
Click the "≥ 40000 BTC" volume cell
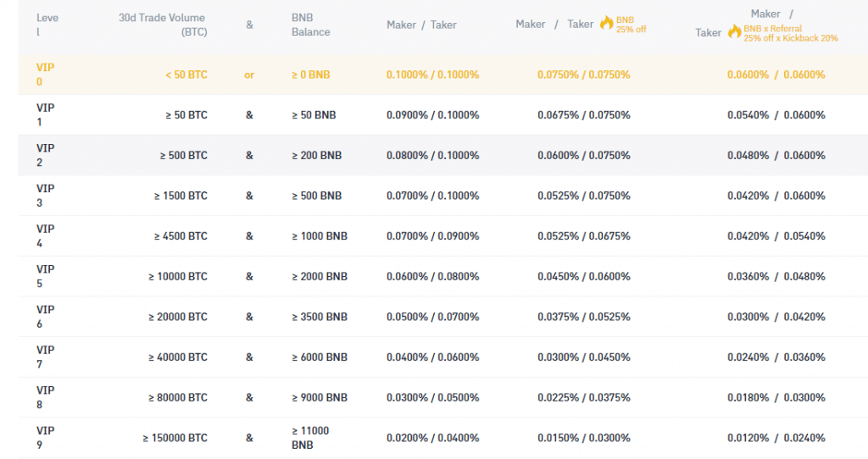point(178,357)
